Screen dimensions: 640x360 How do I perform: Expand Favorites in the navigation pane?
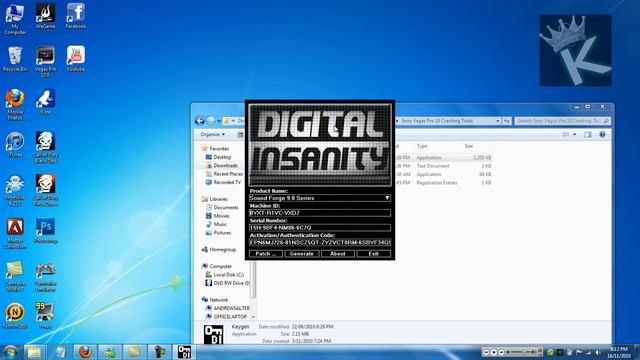(x=219, y=149)
